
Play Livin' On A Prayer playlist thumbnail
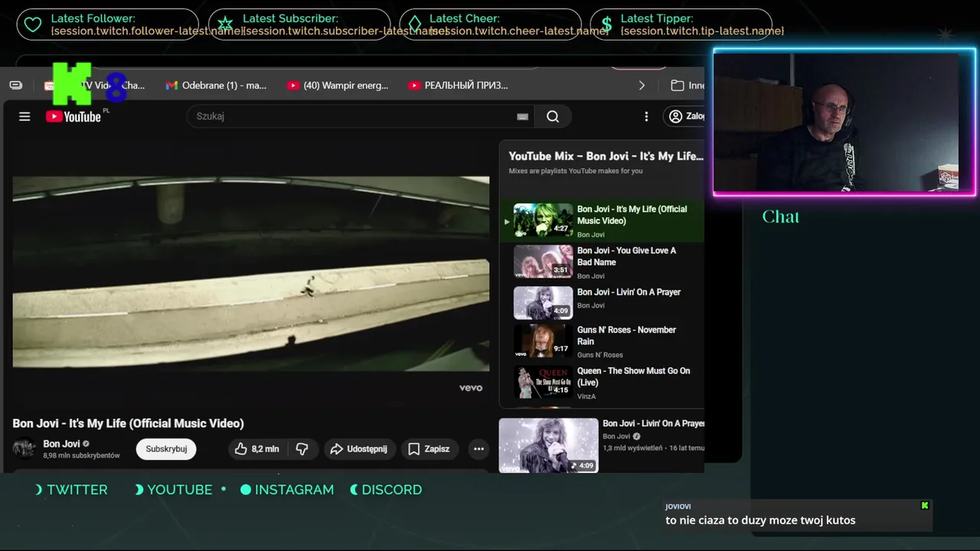click(543, 303)
